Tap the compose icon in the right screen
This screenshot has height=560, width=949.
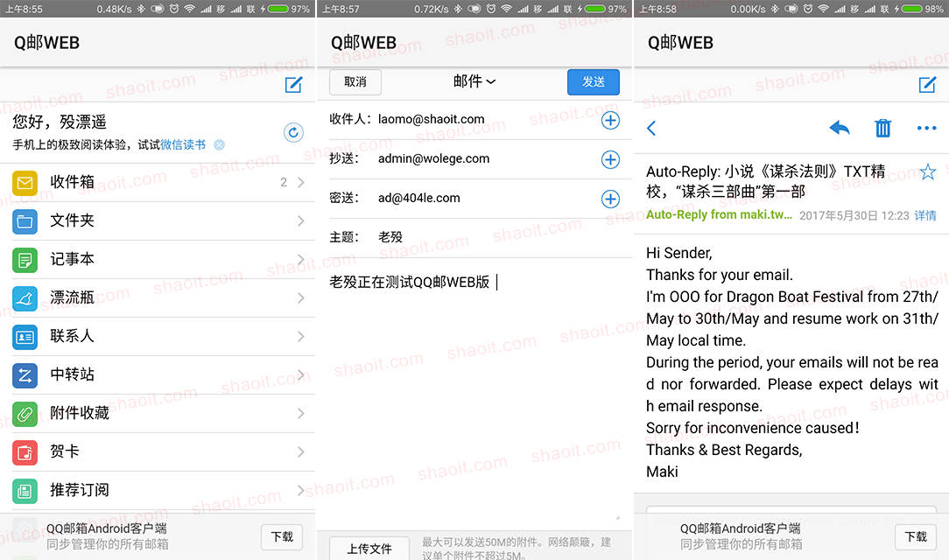click(927, 85)
